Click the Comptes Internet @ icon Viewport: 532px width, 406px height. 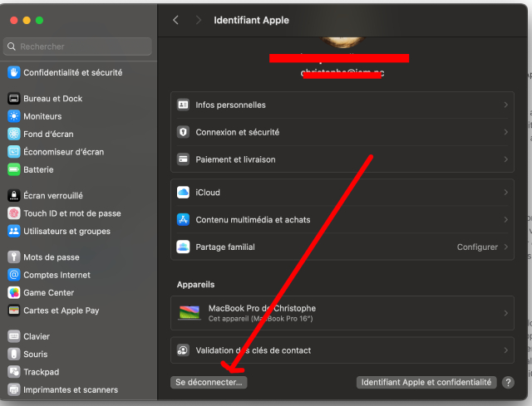pos(14,275)
